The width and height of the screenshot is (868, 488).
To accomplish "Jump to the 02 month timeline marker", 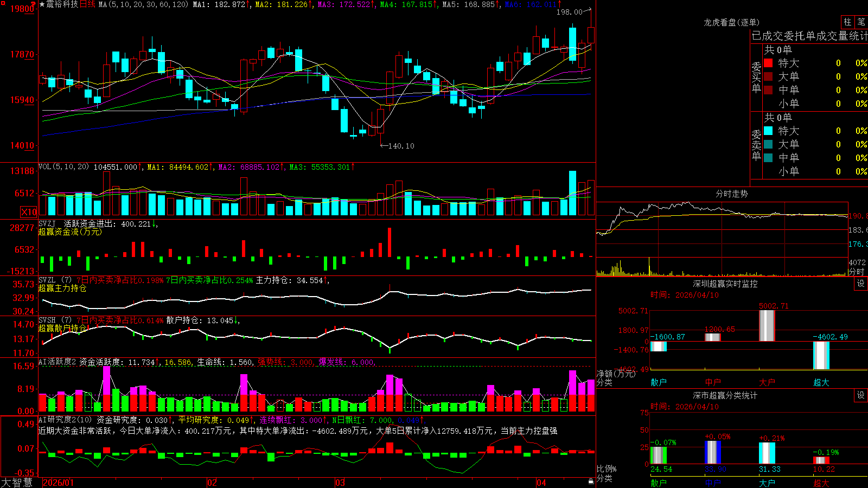I will pos(212,483).
